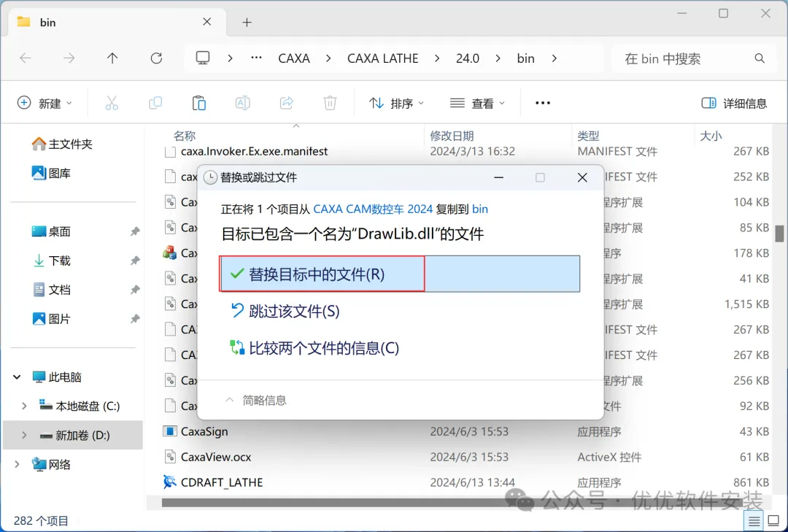
Task: Click the Share icon in toolbar
Action: (x=287, y=103)
